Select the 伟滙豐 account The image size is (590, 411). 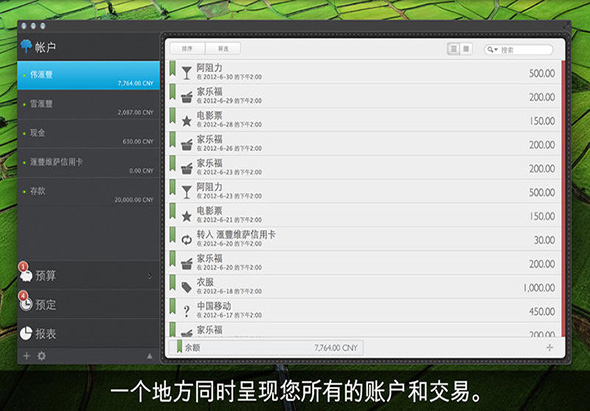tap(88, 75)
